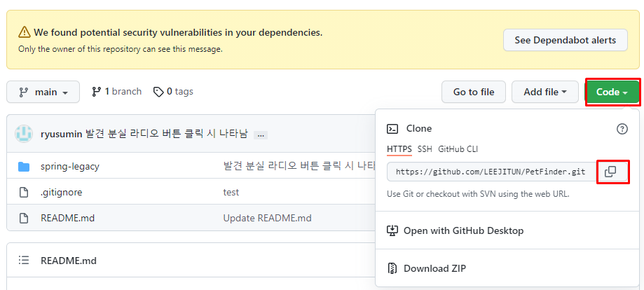Open the spring-legacy row's commit message
Image resolution: width=644 pixels, height=290 pixels.
click(299, 167)
